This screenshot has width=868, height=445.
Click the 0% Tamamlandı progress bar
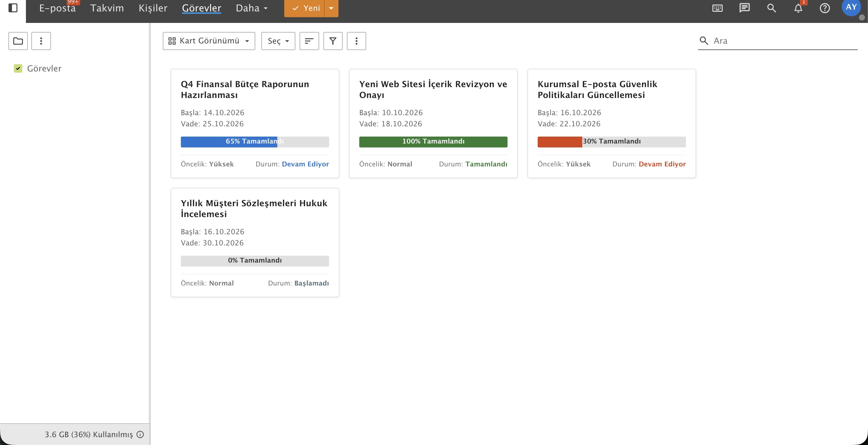(x=255, y=260)
